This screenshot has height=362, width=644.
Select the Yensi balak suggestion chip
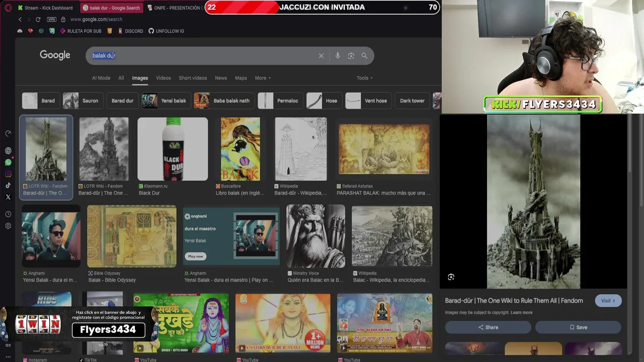pos(166,101)
